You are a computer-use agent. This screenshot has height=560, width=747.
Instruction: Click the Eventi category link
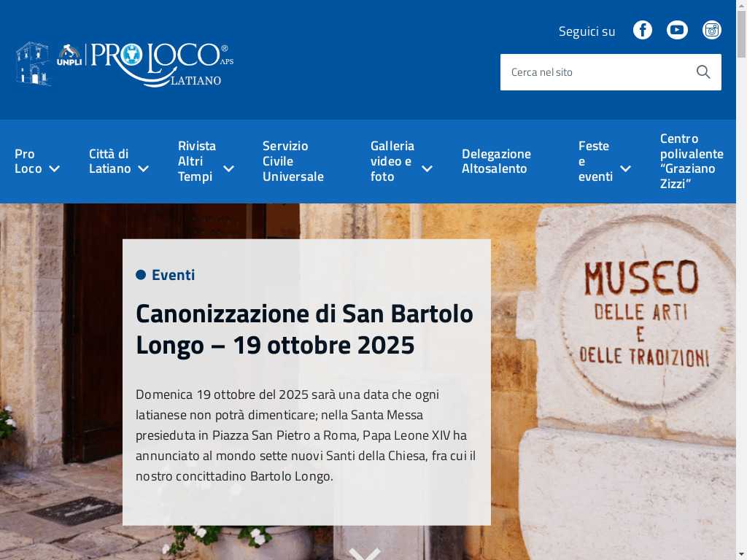pyautogui.click(x=173, y=275)
